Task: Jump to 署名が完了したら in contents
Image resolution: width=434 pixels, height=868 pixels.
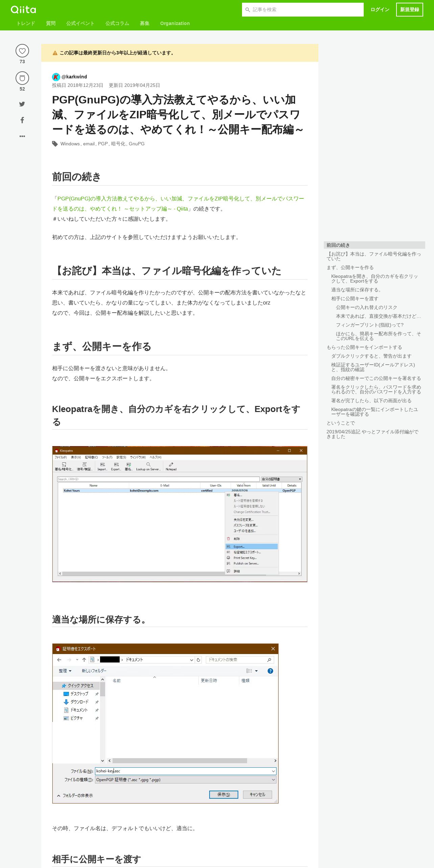Action: coord(371,401)
